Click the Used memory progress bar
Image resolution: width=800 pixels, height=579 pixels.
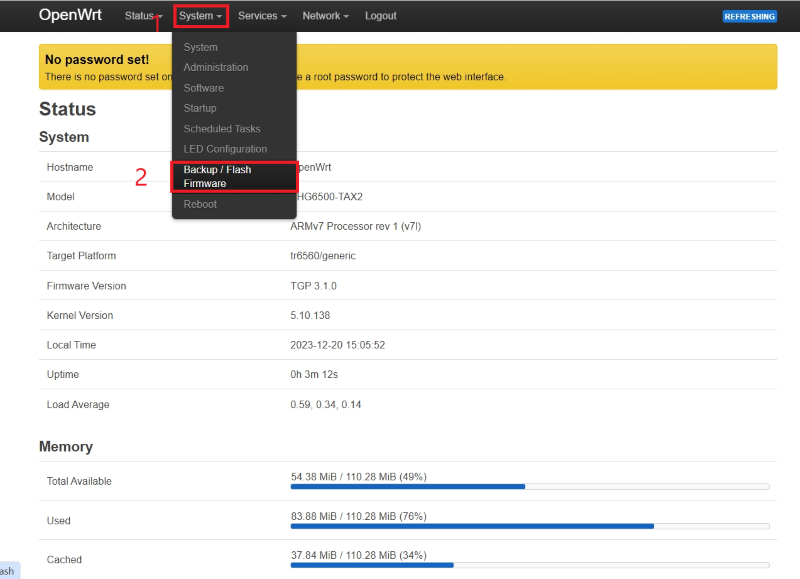529,526
